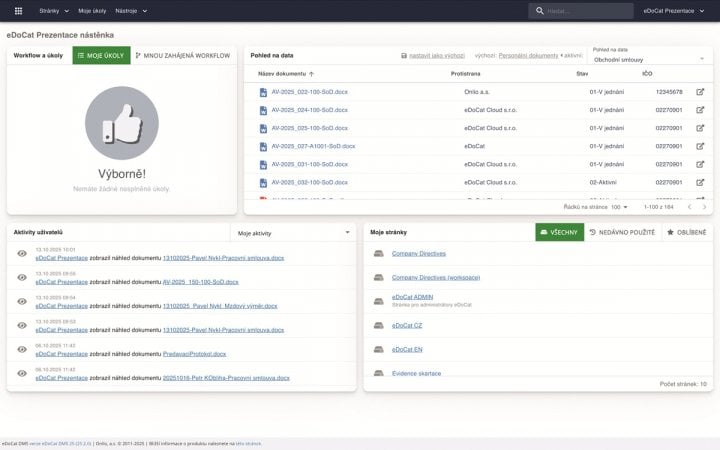Viewport: 720px width, 450px height.
Task: Sort by Název dokumentu arrow
Action: (x=311, y=74)
